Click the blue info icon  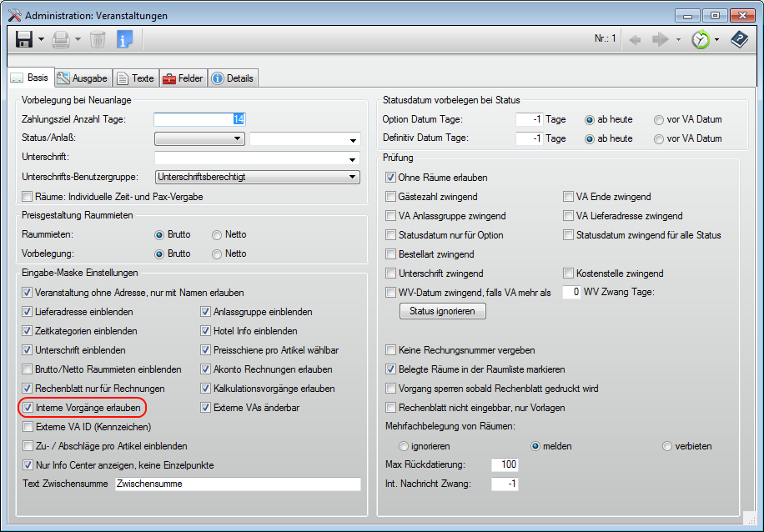pyautogui.click(x=125, y=39)
